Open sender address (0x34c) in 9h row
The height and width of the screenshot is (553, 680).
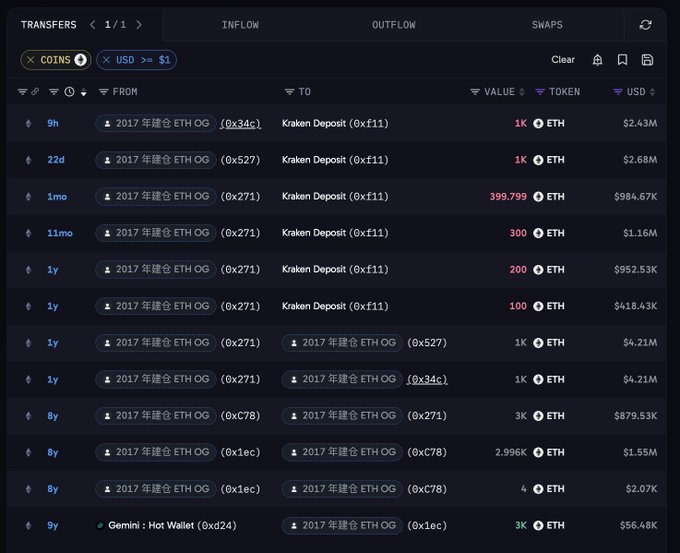point(240,124)
